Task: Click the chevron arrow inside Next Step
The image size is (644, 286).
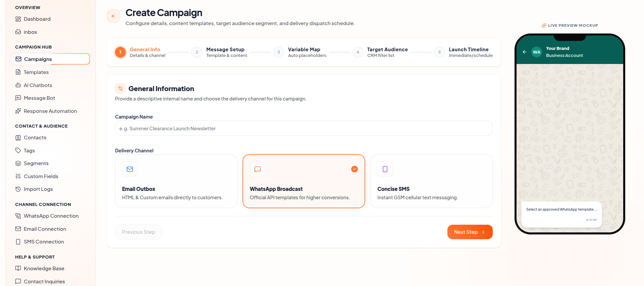Action: click(483, 232)
